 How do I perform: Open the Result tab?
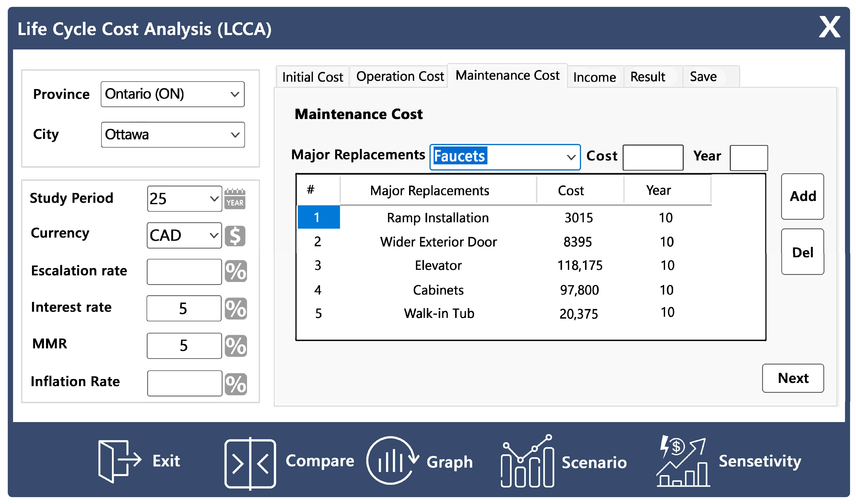click(x=647, y=77)
